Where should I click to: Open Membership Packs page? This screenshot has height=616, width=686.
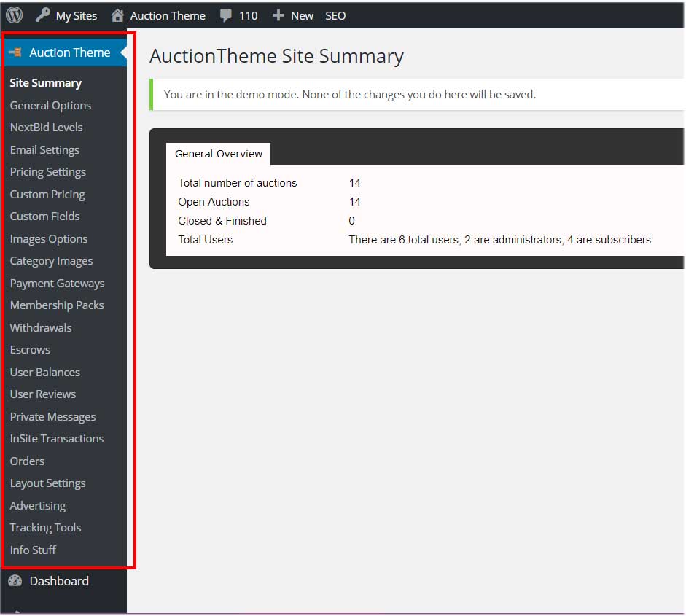[x=57, y=305]
